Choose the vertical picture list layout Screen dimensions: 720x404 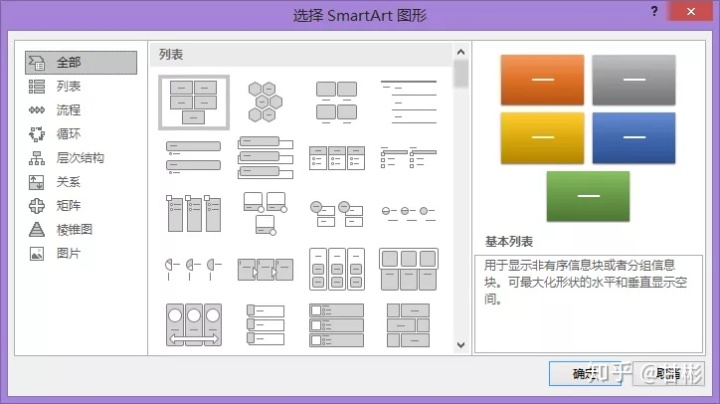265,325
